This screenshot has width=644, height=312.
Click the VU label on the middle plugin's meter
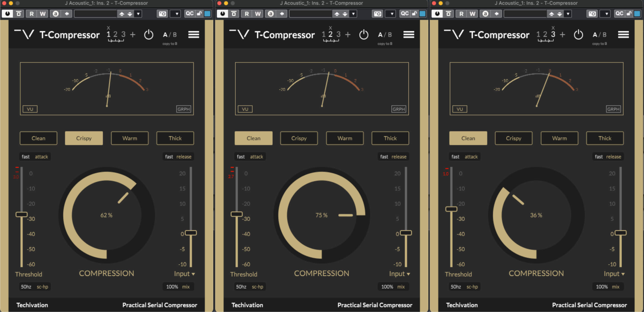245,109
